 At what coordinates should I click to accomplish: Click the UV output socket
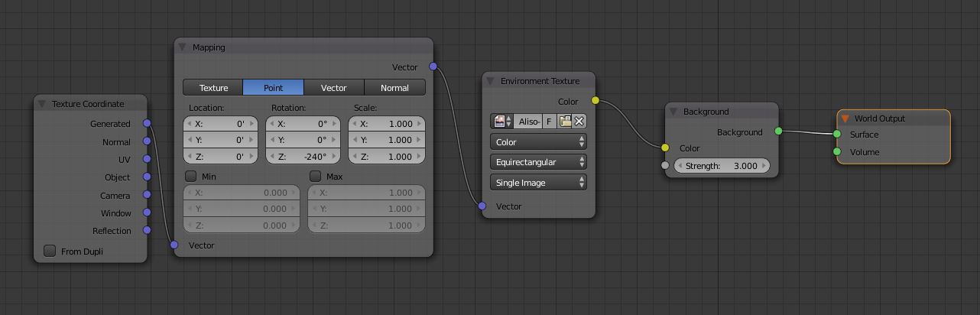(x=147, y=159)
